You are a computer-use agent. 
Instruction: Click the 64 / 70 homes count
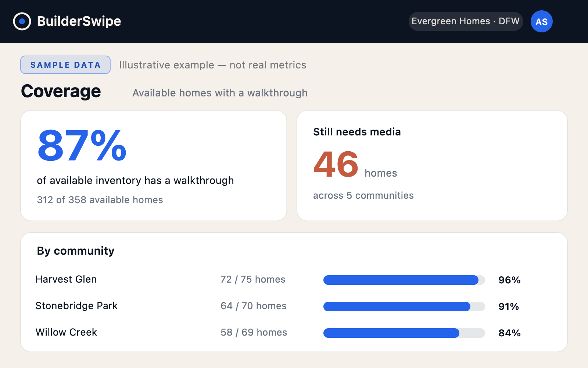(254, 306)
